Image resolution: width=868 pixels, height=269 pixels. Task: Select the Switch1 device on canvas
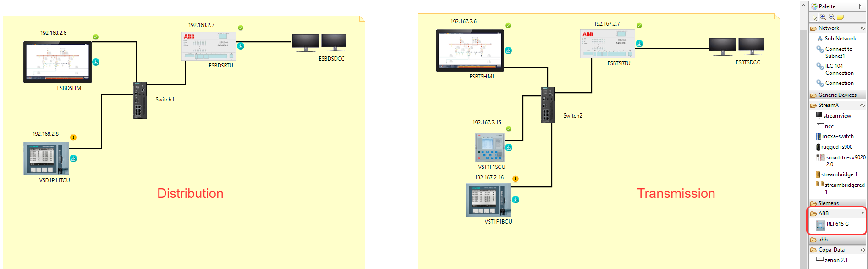point(140,101)
